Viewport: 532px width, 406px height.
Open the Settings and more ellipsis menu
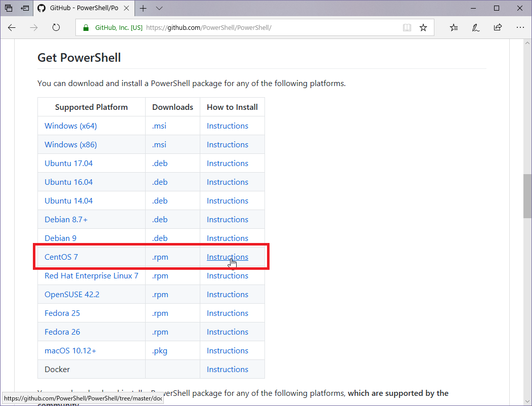[520, 27]
